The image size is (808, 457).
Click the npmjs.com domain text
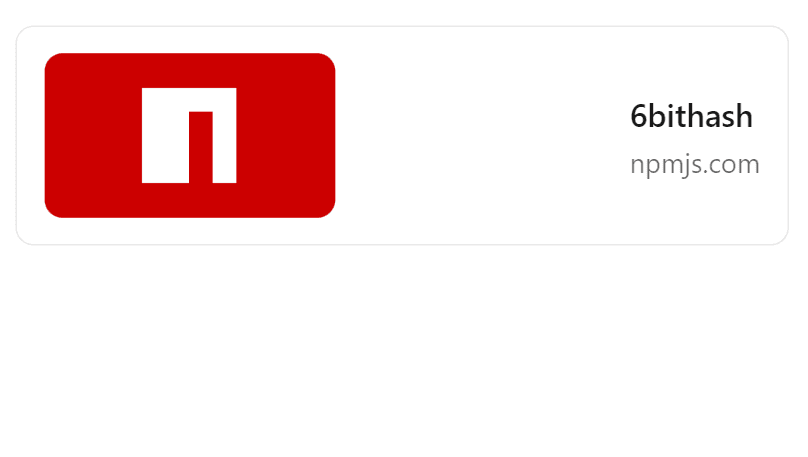pyautogui.click(x=695, y=164)
